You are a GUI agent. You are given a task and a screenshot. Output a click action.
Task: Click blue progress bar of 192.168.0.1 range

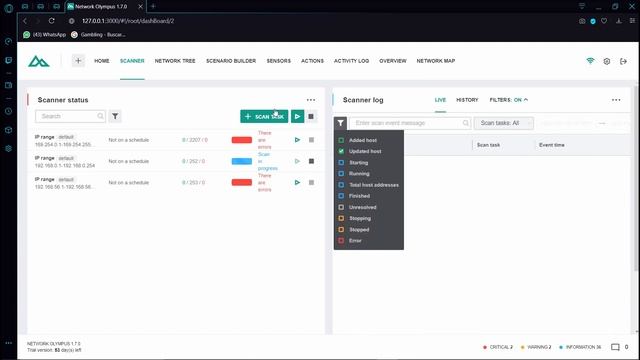pyautogui.click(x=242, y=161)
